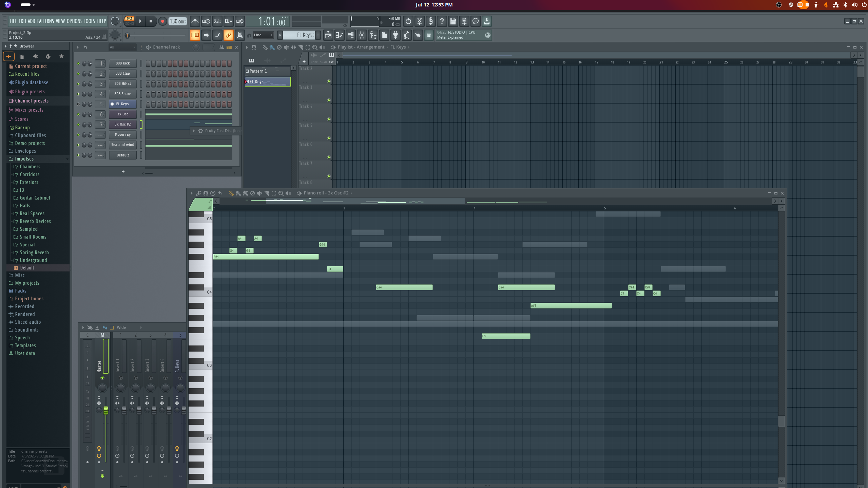
Task: Toggle the first step button of 808 Kick
Action: point(148,63)
